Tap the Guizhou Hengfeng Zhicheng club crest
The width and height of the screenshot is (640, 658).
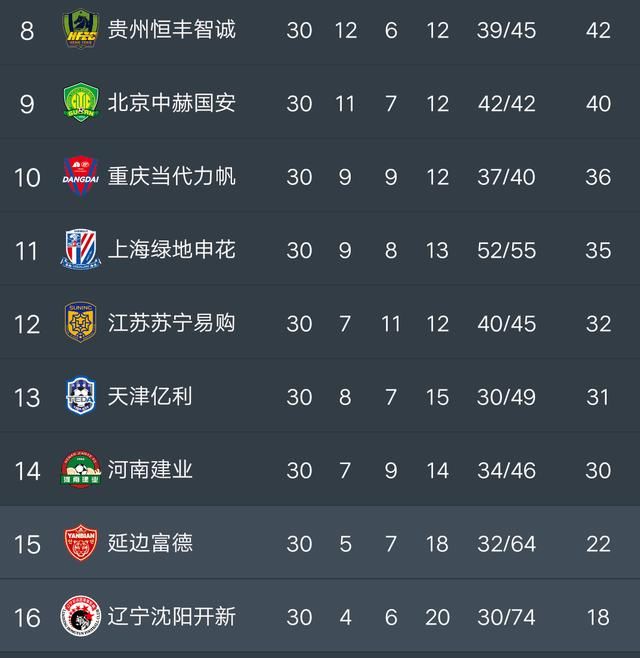pos(81,30)
